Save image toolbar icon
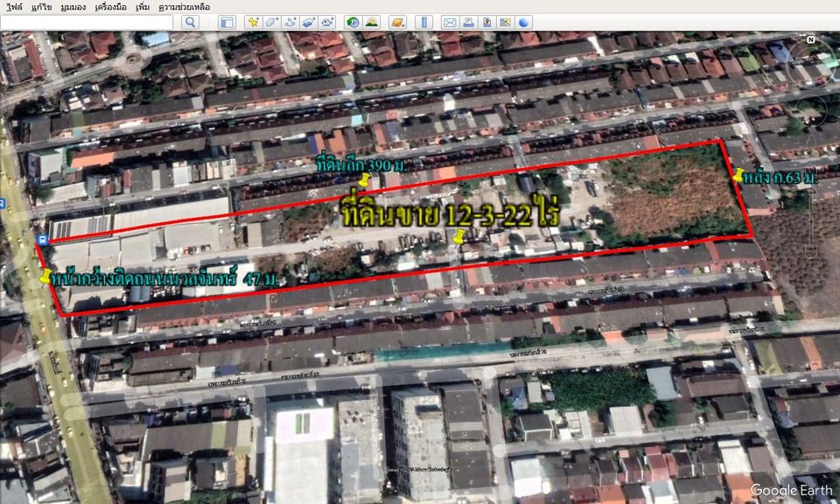This screenshot has height=504, width=840. (x=487, y=22)
